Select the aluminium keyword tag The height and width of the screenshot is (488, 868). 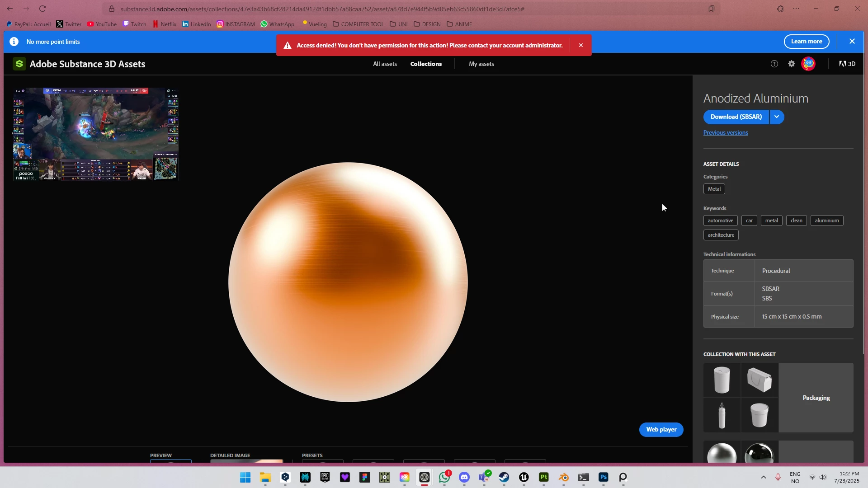(826, 221)
